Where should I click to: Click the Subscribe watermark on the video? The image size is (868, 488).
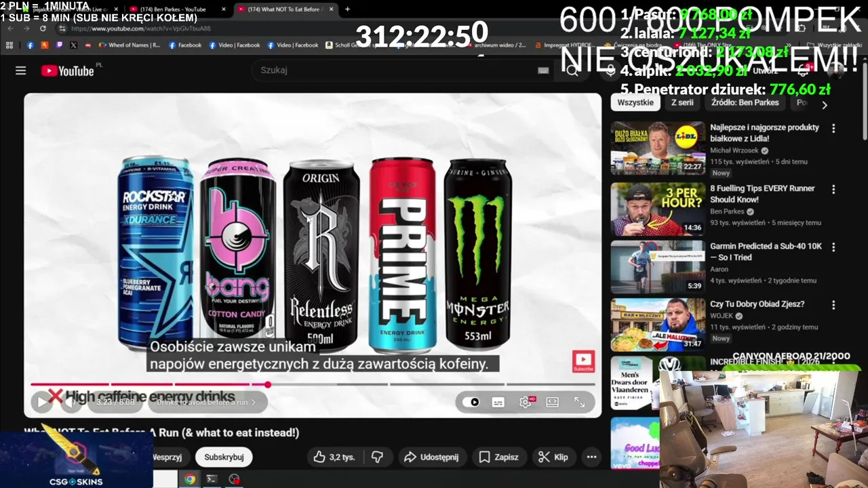click(x=583, y=361)
